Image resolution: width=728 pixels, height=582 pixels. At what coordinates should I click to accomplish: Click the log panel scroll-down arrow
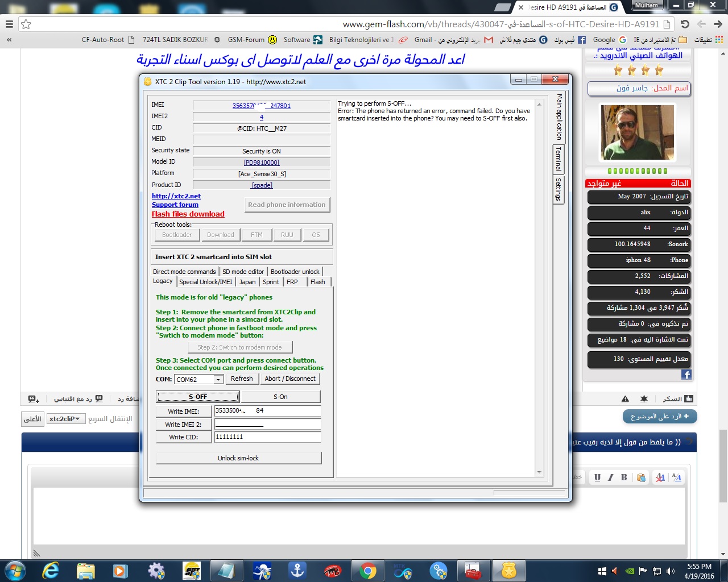coord(539,472)
